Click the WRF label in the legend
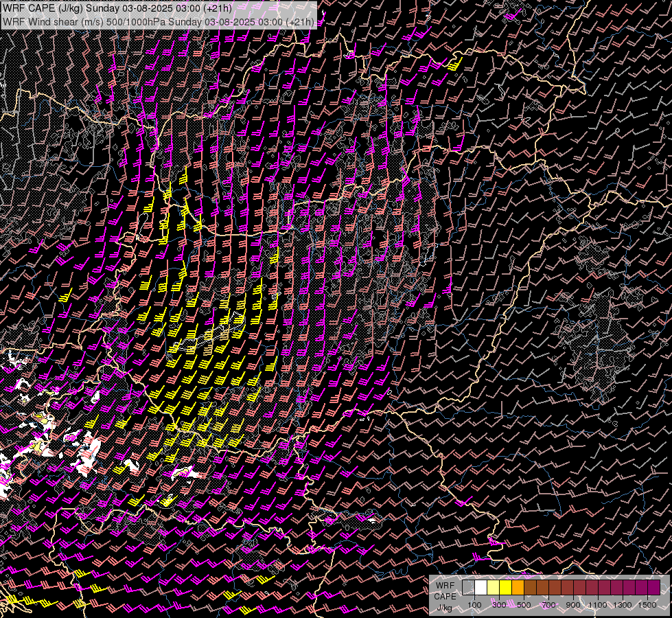The height and width of the screenshot is (618, 672). pos(445,586)
